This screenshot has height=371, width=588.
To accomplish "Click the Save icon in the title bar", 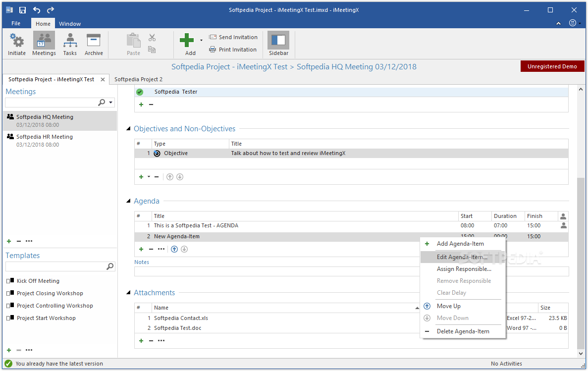I will (x=22, y=10).
